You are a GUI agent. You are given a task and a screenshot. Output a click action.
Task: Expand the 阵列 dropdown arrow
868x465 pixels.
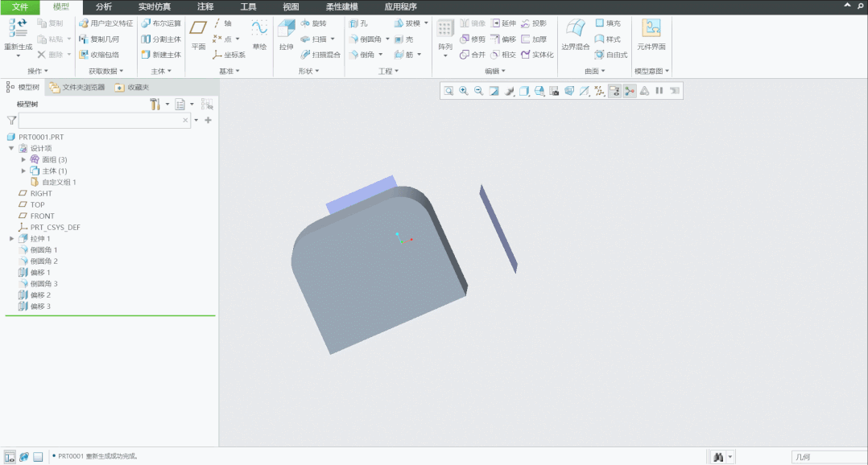tap(445, 56)
